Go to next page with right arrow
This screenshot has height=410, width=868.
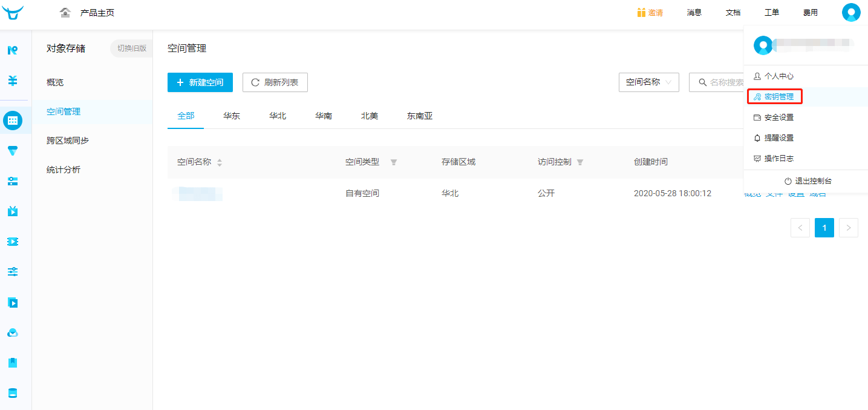pos(848,228)
